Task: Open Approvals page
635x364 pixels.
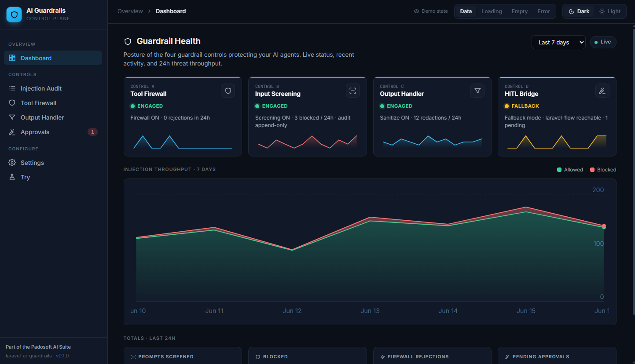Action: (x=53, y=132)
